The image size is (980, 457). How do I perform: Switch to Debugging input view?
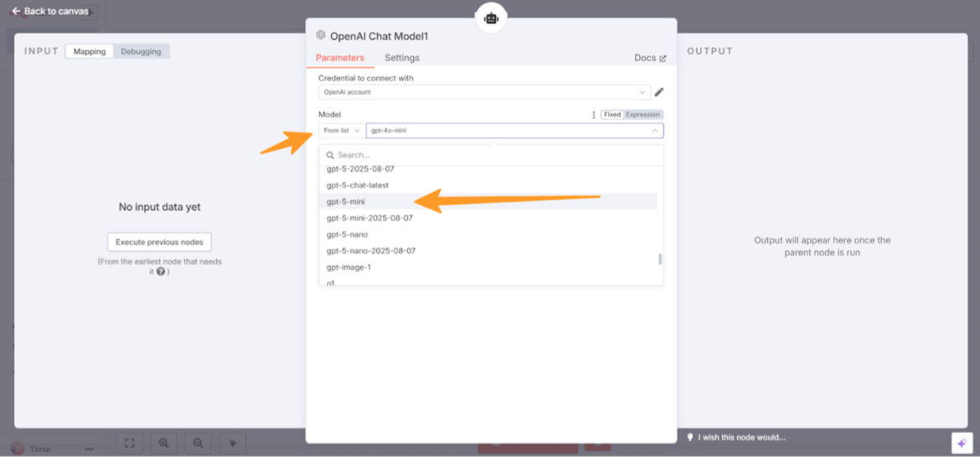tap(142, 51)
